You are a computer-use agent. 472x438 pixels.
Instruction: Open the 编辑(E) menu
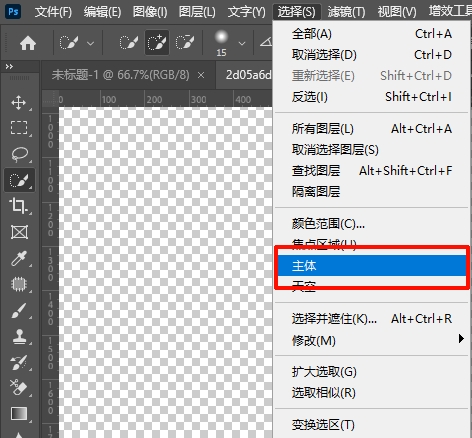pyautogui.click(x=102, y=12)
